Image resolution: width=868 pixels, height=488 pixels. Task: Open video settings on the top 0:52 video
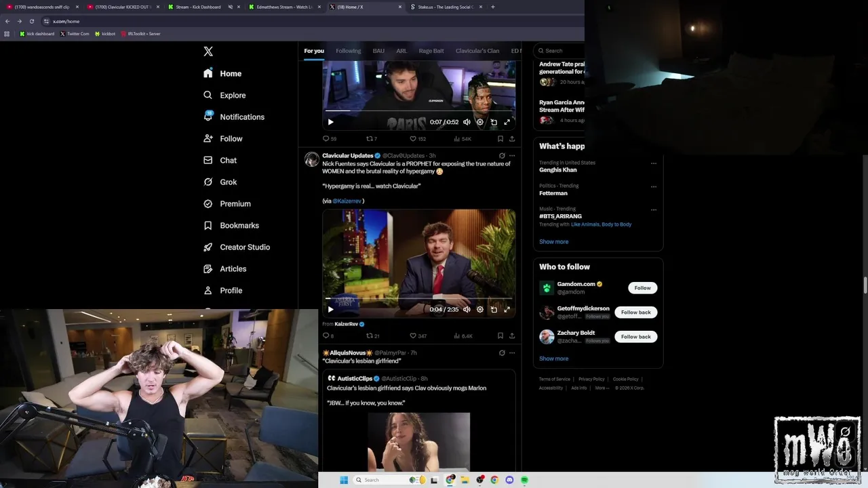(x=480, y=122)
